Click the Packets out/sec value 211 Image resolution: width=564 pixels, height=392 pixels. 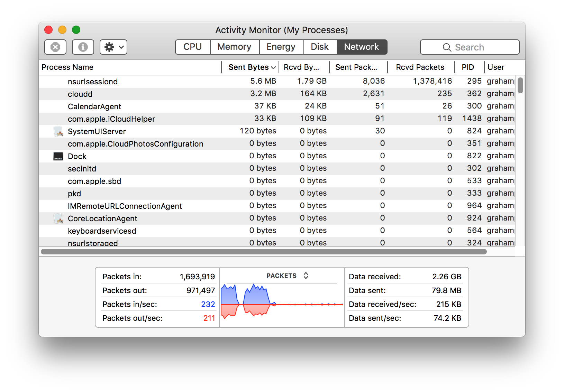click(209, 318)
